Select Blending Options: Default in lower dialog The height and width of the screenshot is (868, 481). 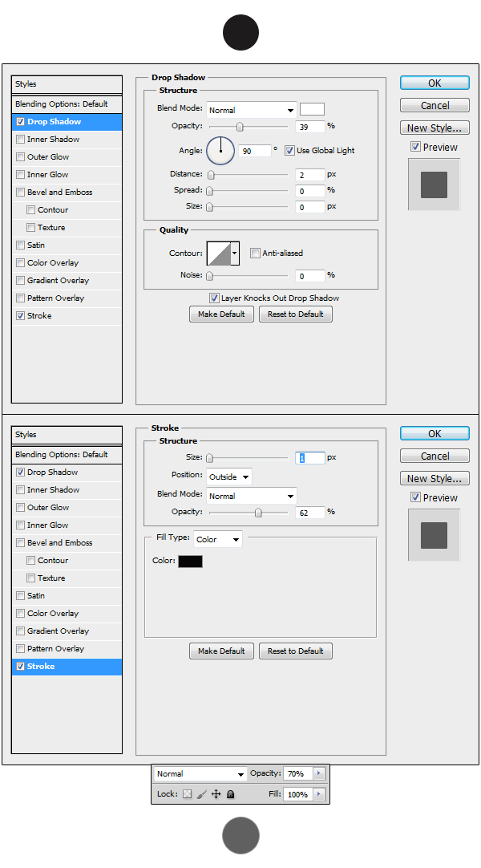point(67,455)
